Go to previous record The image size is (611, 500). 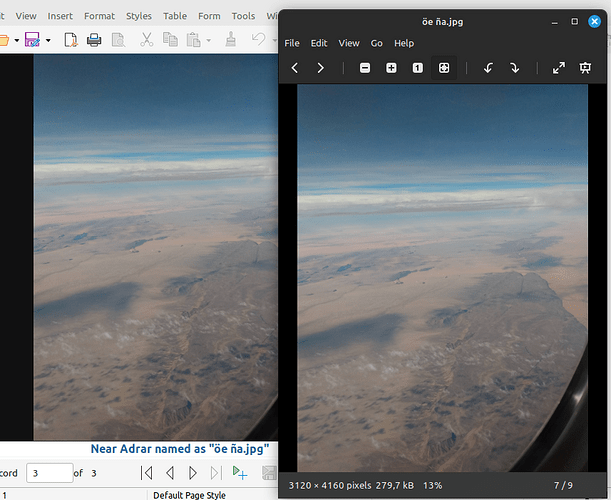170,473
